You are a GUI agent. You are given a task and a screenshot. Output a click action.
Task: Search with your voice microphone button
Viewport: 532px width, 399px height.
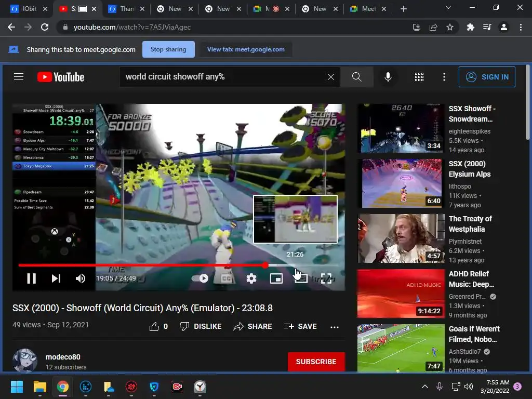[388, 77]
